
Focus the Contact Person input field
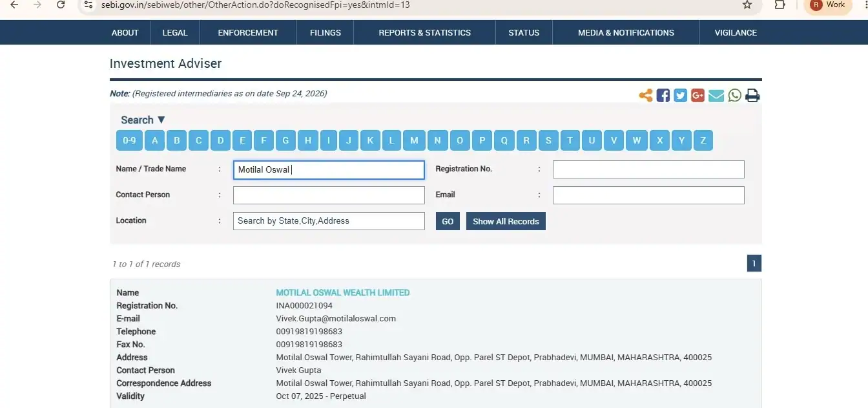click(x=329, y=195)
